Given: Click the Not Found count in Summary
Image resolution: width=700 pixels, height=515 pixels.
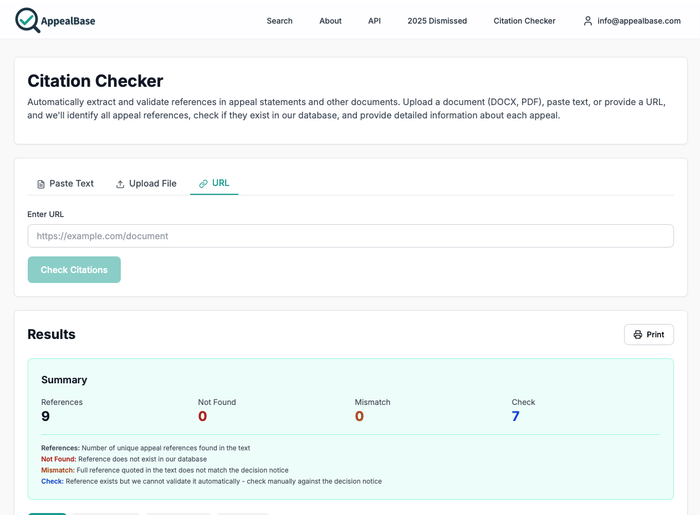Looking at the screenshot, I should pyautogui.click(x=203, y=416).
